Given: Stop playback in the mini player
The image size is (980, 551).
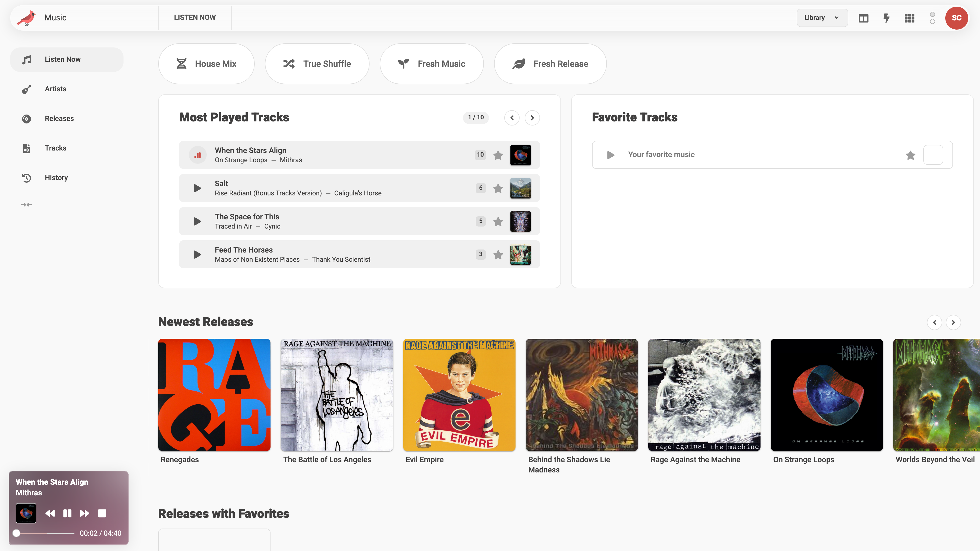Looking at the screenshot, I should [102, 513].
